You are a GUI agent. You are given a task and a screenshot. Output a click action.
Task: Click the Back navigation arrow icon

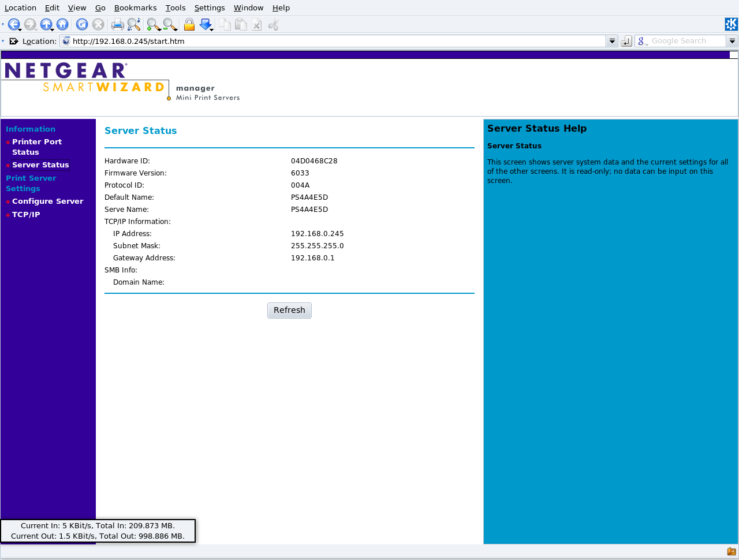click(x=13, y=24)
